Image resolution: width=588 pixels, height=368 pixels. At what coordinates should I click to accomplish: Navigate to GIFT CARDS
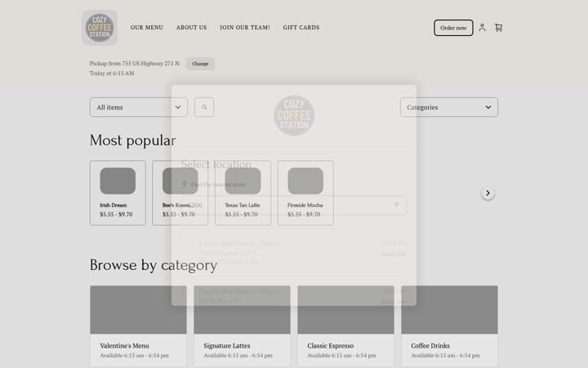click(x=301, y=28)
